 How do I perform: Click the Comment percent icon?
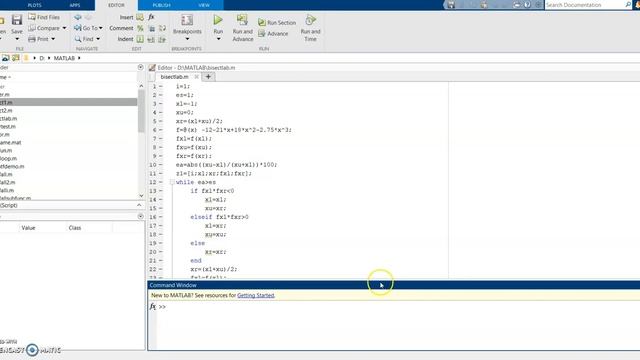click(x=140, y=28)
